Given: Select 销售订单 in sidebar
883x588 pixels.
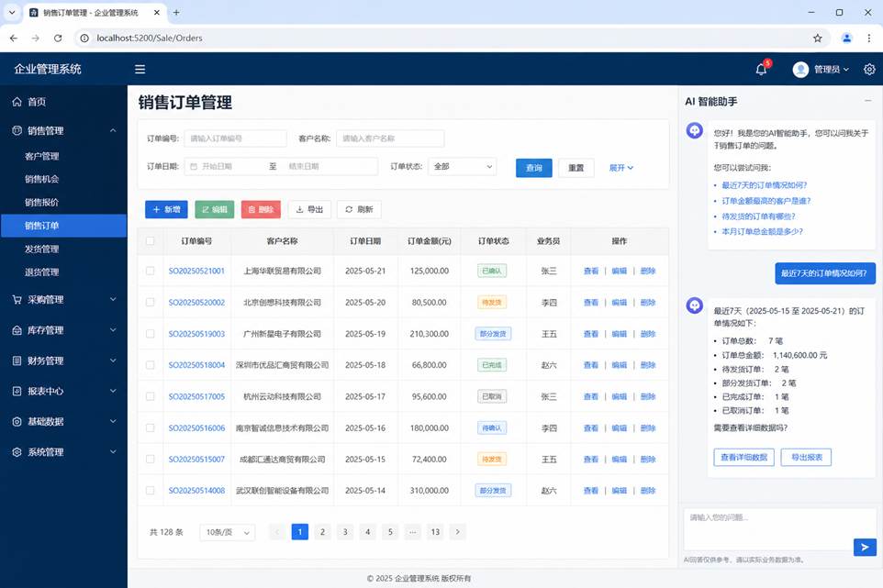Looking at the screenshot, I should coord(63,226).
